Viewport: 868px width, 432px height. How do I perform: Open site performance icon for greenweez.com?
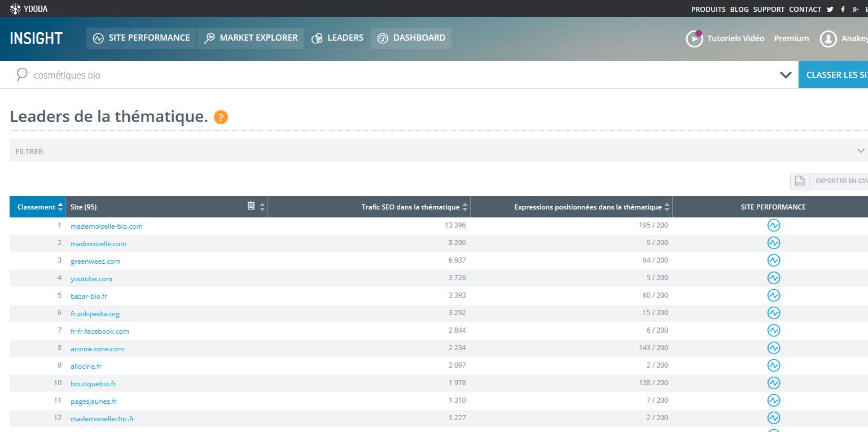coord(773,260)
